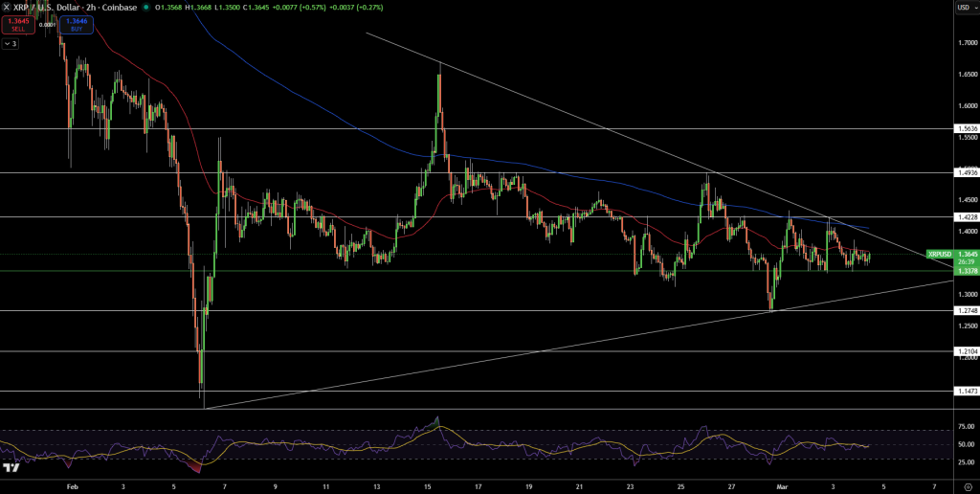Click the 50.00 RSI scale value
980x494 pixels.
click(966, 444)
